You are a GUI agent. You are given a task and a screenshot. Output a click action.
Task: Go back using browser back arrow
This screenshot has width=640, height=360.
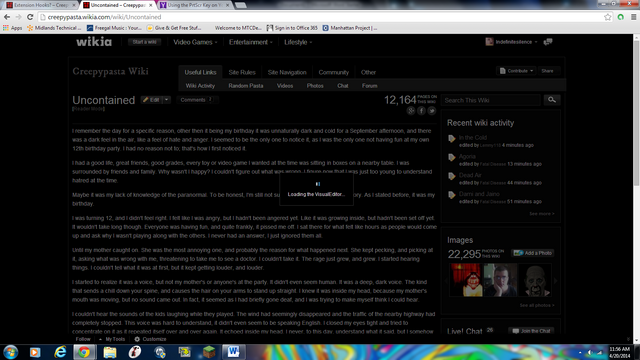[7, 17]
